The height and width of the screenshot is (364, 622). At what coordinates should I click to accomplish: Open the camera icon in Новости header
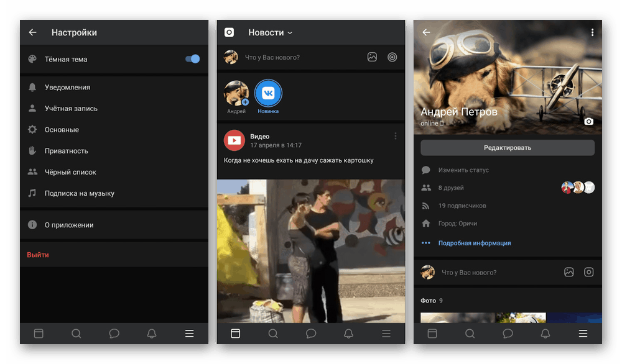(x=230, y=32)
